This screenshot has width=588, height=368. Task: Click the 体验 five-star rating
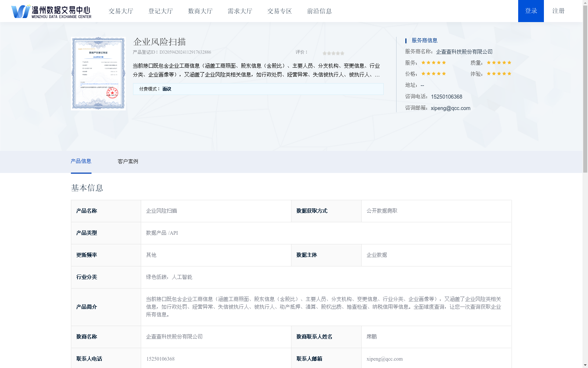pyautogui.click(x=499, y=74)
